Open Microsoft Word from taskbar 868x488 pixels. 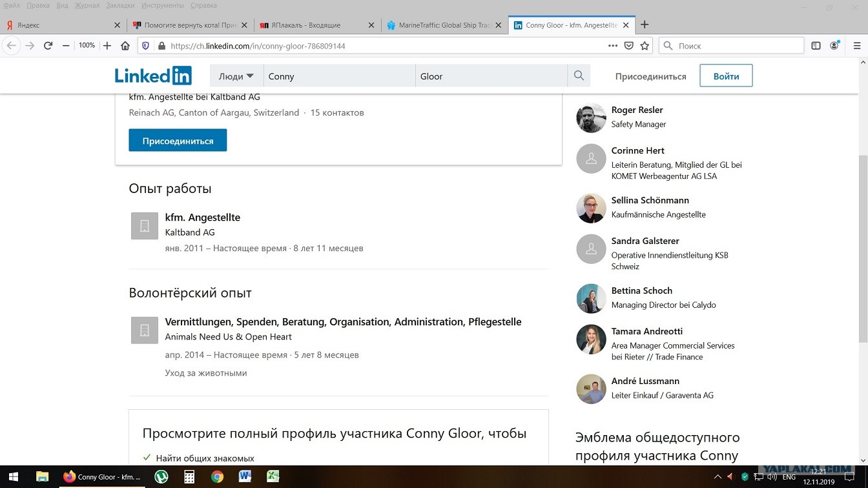tap(245, 477)
